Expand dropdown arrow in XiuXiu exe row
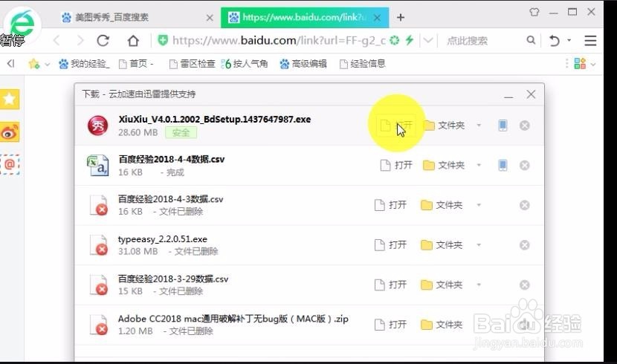The width and height of the screenshot is (617, 364). pos(479,126)
